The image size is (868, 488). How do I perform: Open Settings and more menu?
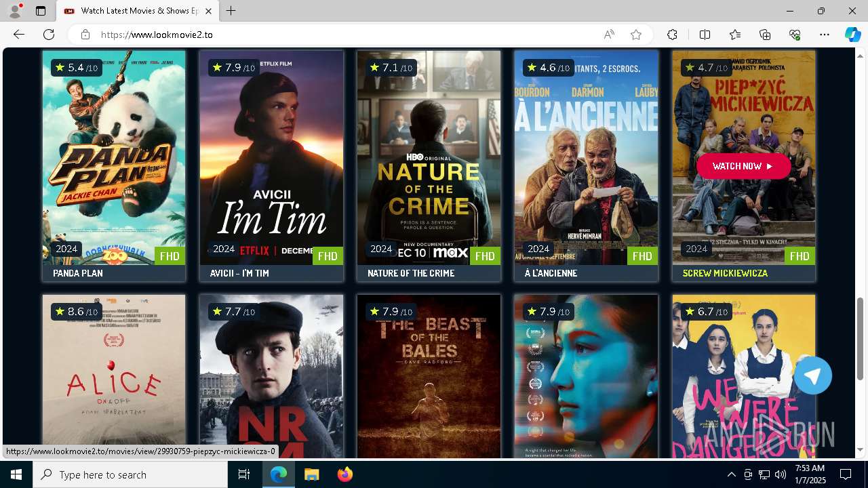(825, 35)
